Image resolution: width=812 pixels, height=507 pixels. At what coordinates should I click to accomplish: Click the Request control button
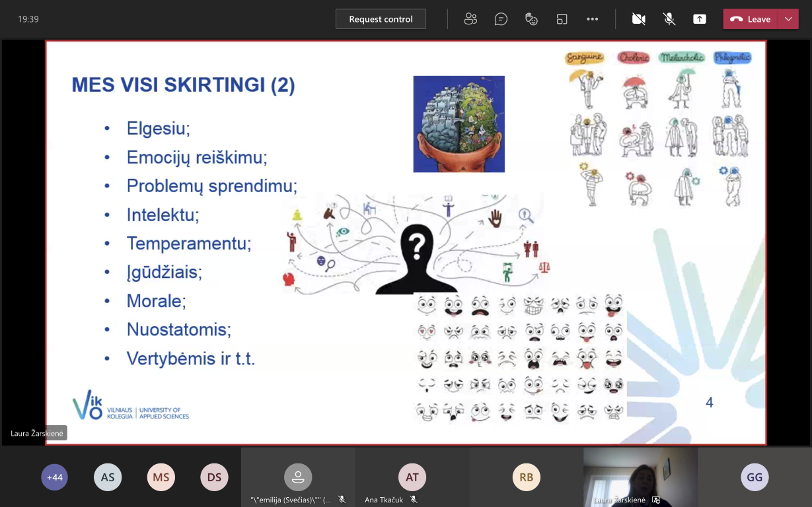pyautogui.click(x=381, y=19)
